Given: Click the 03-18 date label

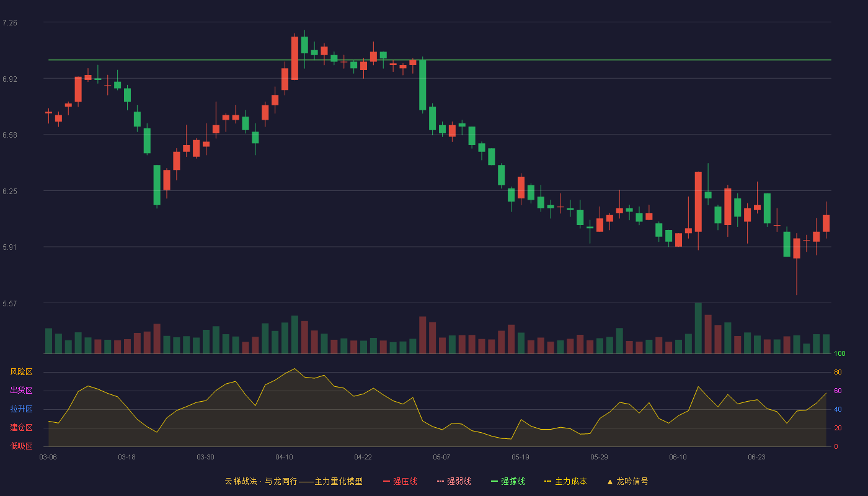Looking at the screenshot, I should pos(126,457).
